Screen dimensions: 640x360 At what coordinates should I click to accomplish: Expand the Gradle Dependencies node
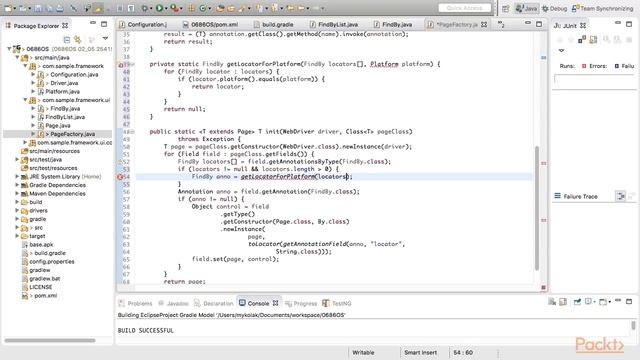pos(17,185)
